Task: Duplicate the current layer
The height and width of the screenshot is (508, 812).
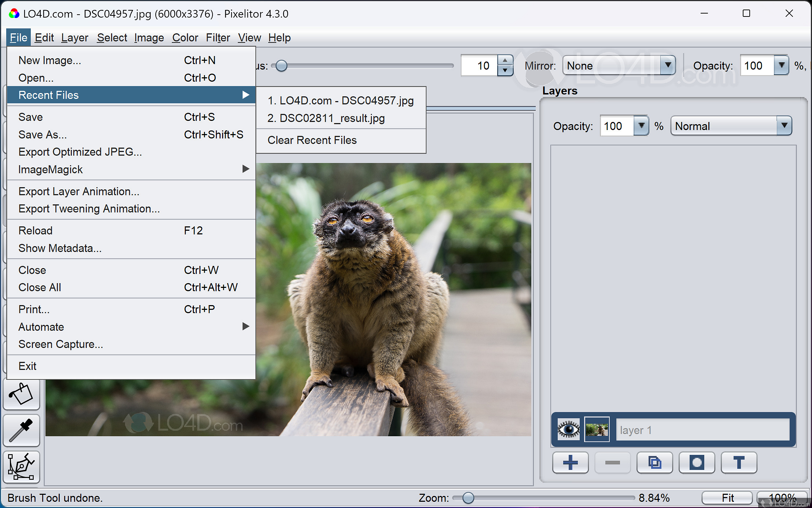Action: pyautogui.click(x=655, y=463)
